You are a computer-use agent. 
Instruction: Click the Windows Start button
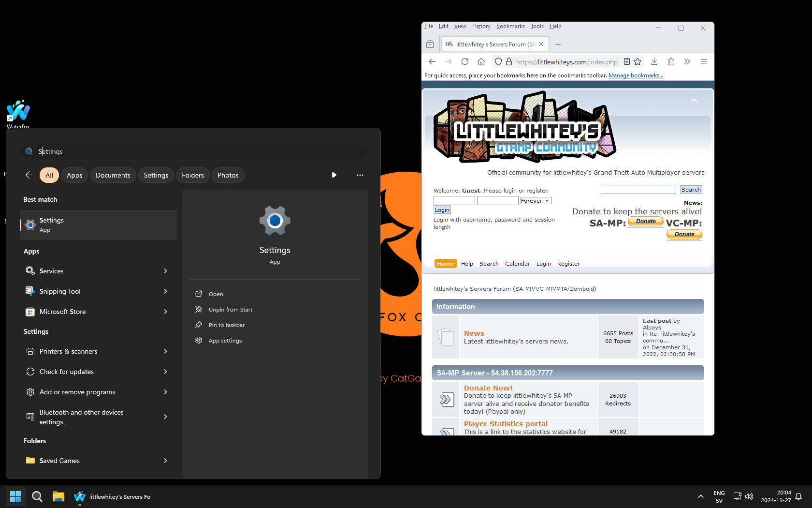[x=15, y=496]
